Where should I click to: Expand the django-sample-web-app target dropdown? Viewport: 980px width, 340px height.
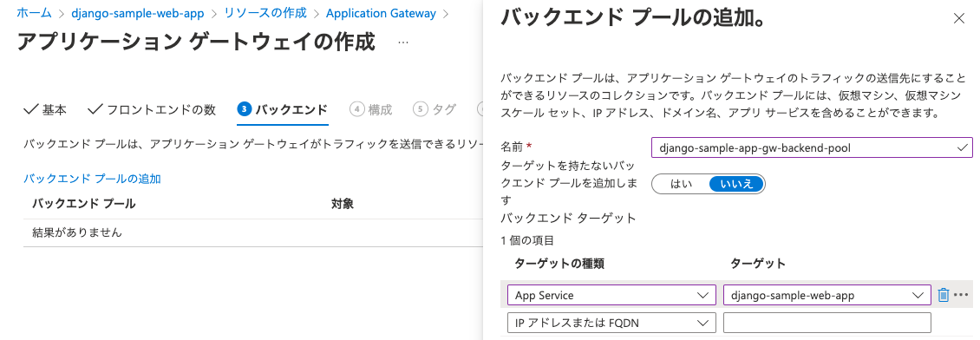[826, 295]
